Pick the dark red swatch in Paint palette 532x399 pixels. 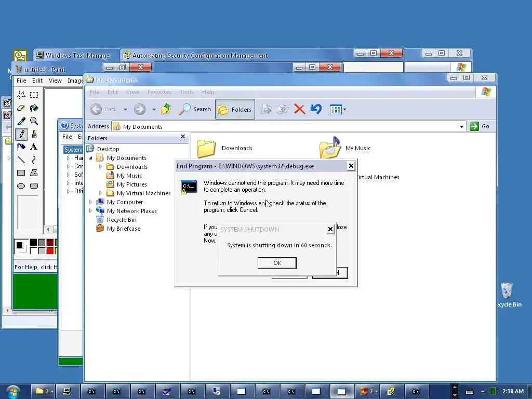coord(50,242)
